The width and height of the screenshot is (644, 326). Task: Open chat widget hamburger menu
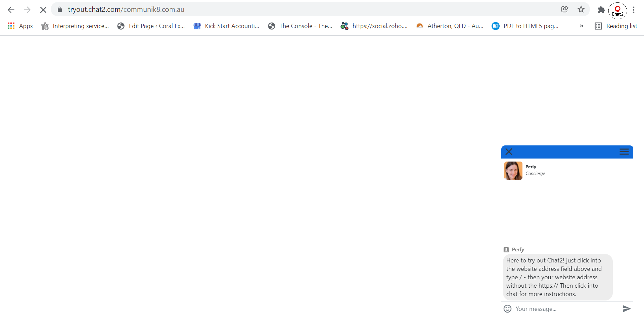click(x=624, y=152)
